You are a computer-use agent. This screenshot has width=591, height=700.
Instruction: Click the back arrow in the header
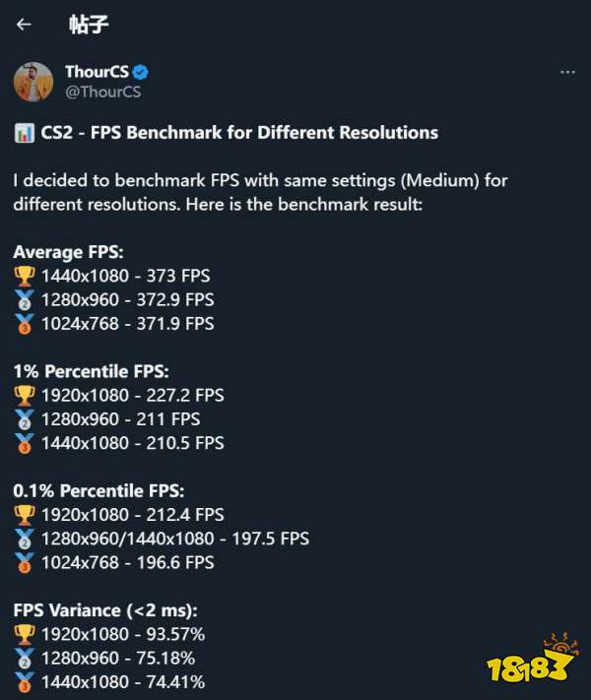tap(25, 25)
